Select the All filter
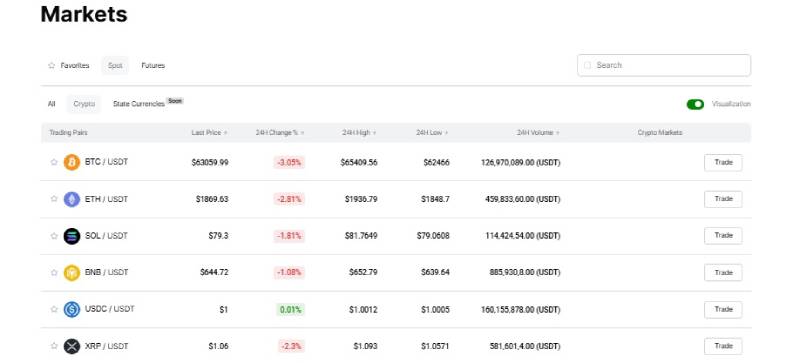Viewport: 800px width, 363px height. [52, 104]
